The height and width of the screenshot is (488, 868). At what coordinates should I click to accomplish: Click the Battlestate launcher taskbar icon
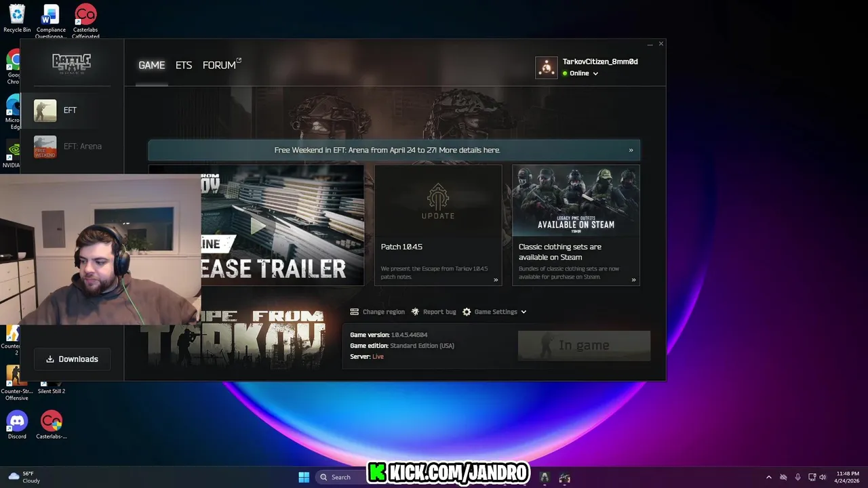point(544,477)
